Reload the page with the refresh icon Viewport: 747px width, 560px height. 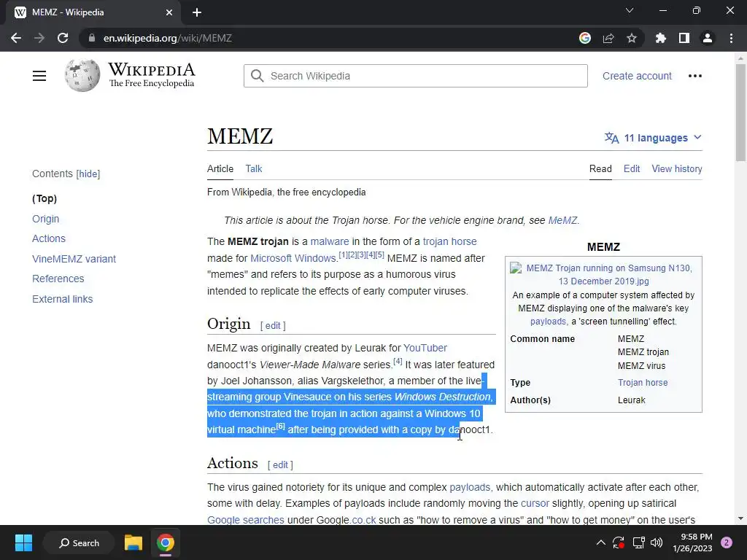tap(63, 38)
